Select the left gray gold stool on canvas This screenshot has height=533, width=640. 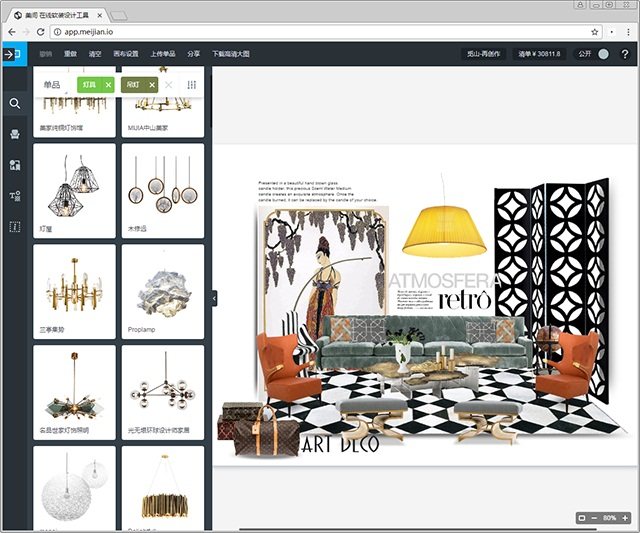coord(372,420)
